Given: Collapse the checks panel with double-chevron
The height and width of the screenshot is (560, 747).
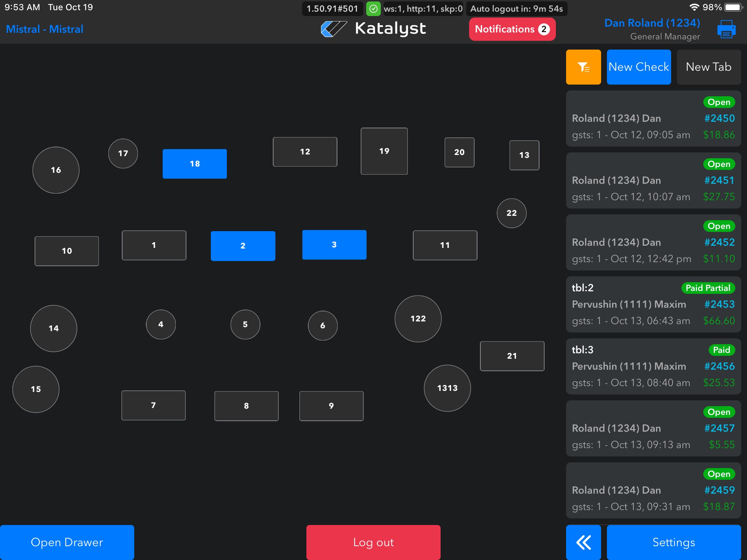Looking at the screenshot, I should (x=583, y=542).
